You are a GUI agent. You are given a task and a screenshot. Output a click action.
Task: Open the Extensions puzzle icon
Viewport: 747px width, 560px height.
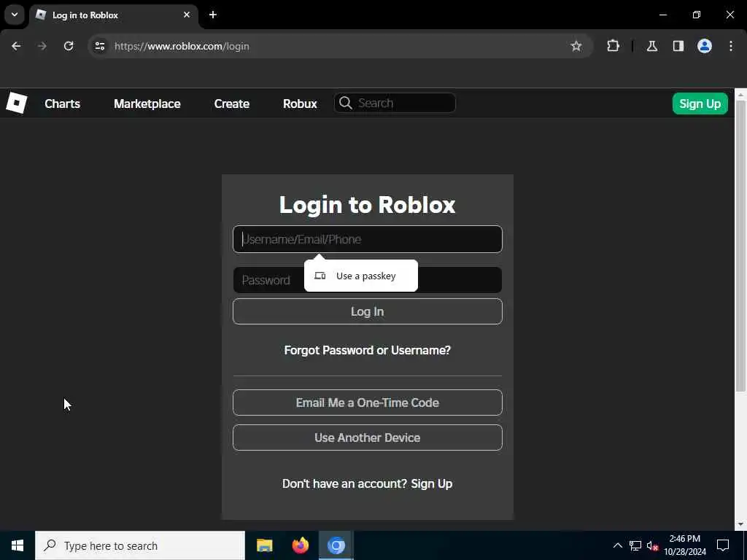[x=613, y=46]
